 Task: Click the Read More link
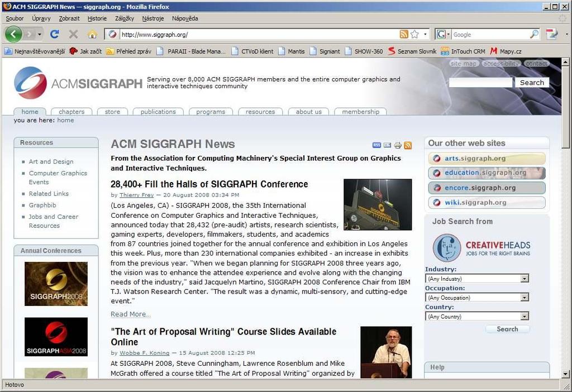click(x=131, y=314)
